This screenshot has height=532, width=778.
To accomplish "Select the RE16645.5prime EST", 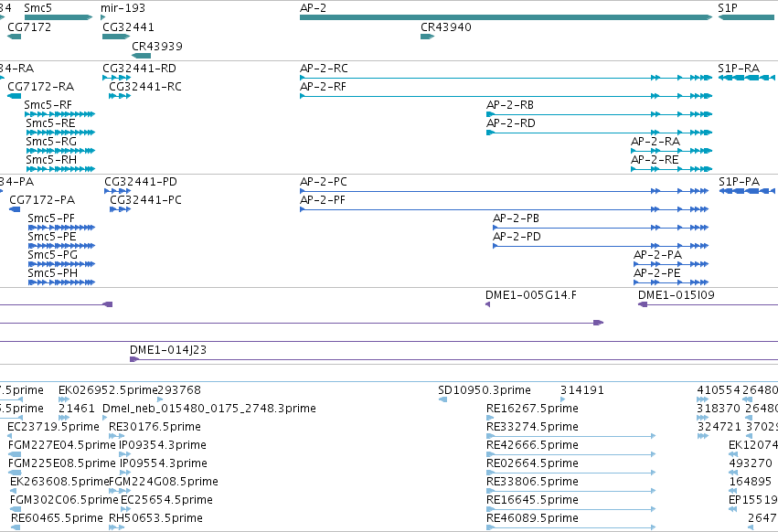I will tap(571, 510).
